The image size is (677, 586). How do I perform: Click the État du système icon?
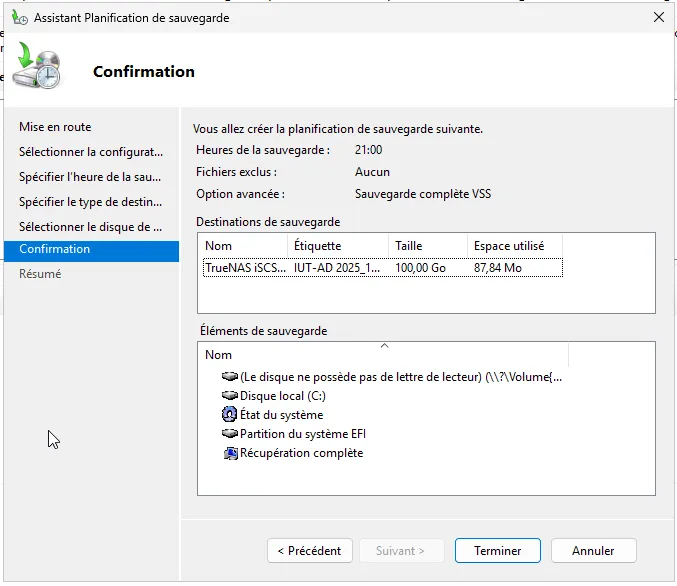[x=231, y=415]
